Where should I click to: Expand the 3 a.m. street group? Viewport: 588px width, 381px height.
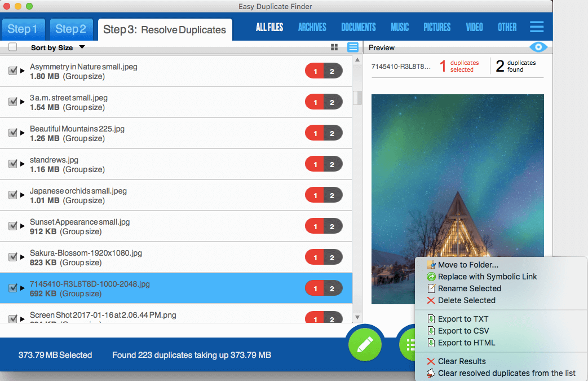pos(23,102)
